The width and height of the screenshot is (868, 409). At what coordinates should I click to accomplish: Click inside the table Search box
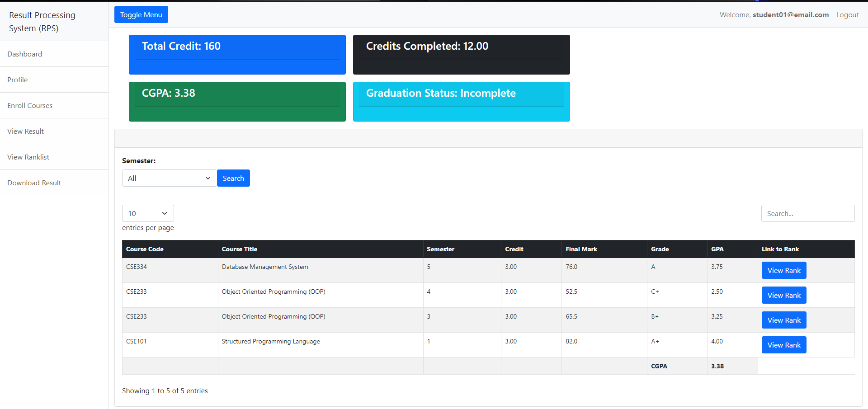point(807,213)
